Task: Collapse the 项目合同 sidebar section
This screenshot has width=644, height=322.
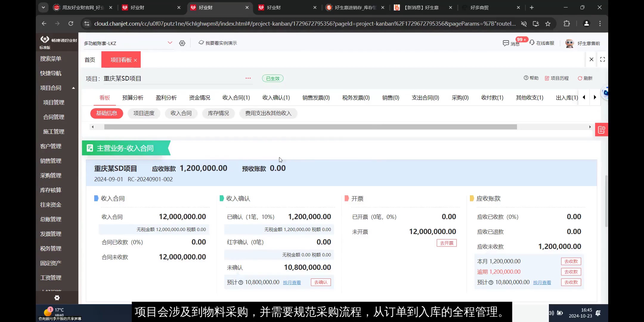Action: click(x=73, y=88)
